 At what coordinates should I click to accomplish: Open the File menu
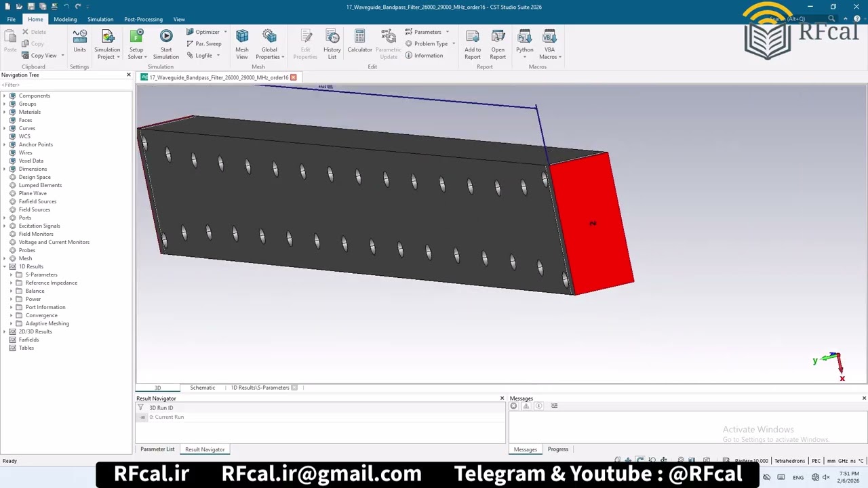click(11, 19)
